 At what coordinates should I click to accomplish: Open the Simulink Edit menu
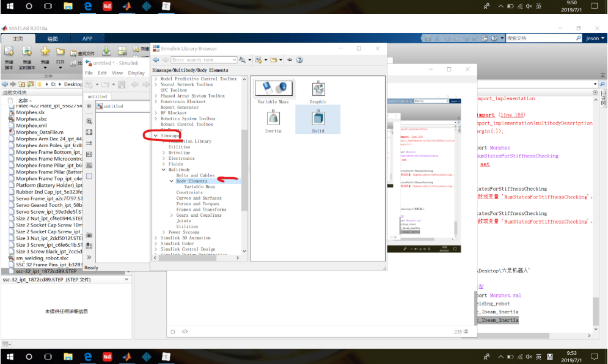[x=102, y=73]
